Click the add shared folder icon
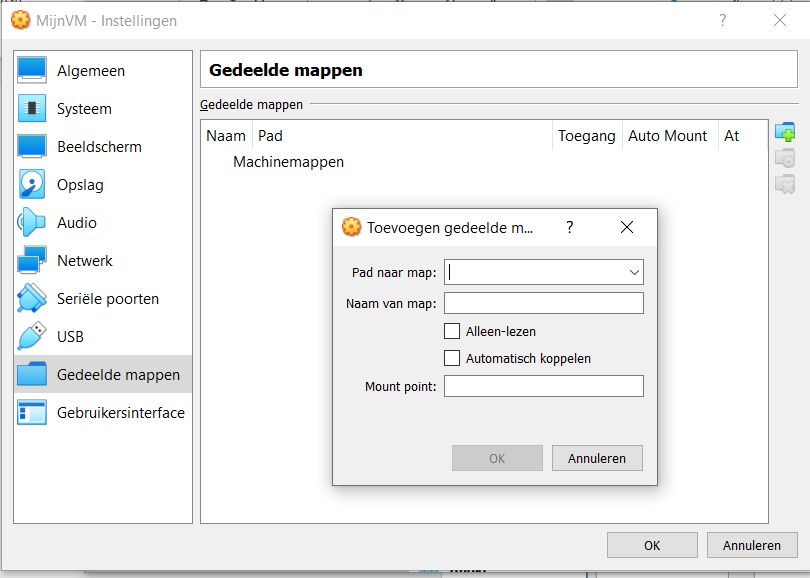 pos(785,132)
